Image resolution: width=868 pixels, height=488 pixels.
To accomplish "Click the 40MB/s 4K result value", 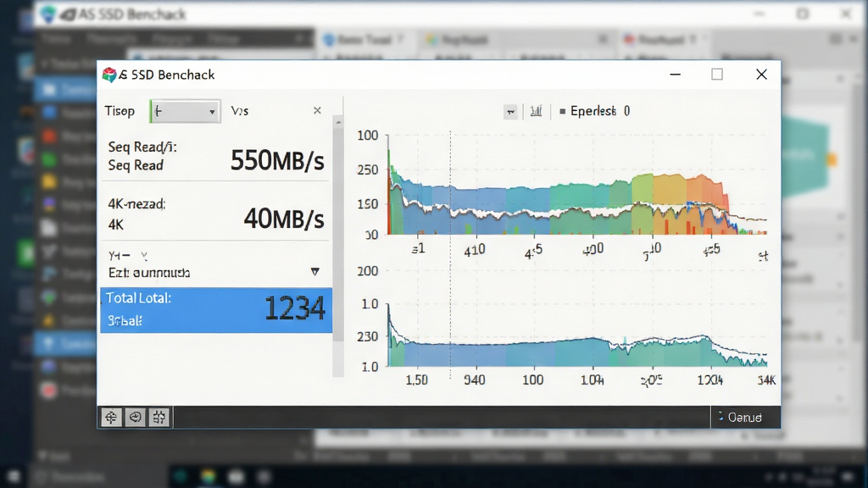I will pos(283,219).
